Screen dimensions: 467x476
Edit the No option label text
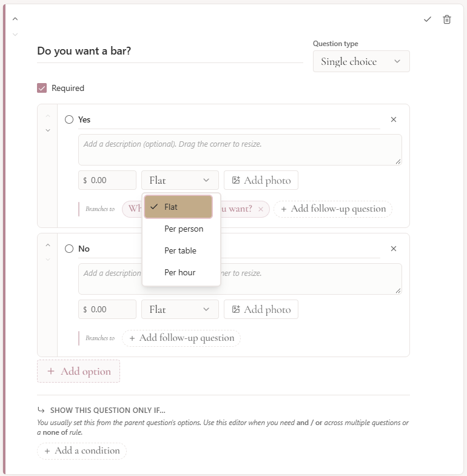tap(229, 249)
